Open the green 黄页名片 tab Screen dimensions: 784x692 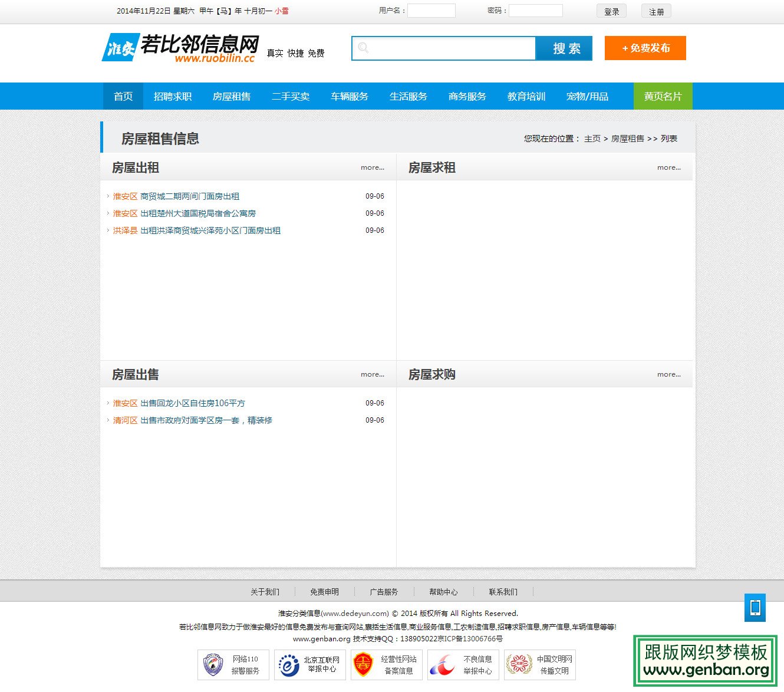tap(663, 96)
